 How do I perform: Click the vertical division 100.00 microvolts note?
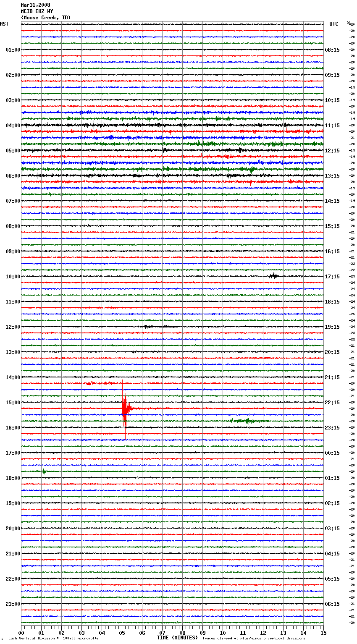pyautogui.click(x=53, y=638)
